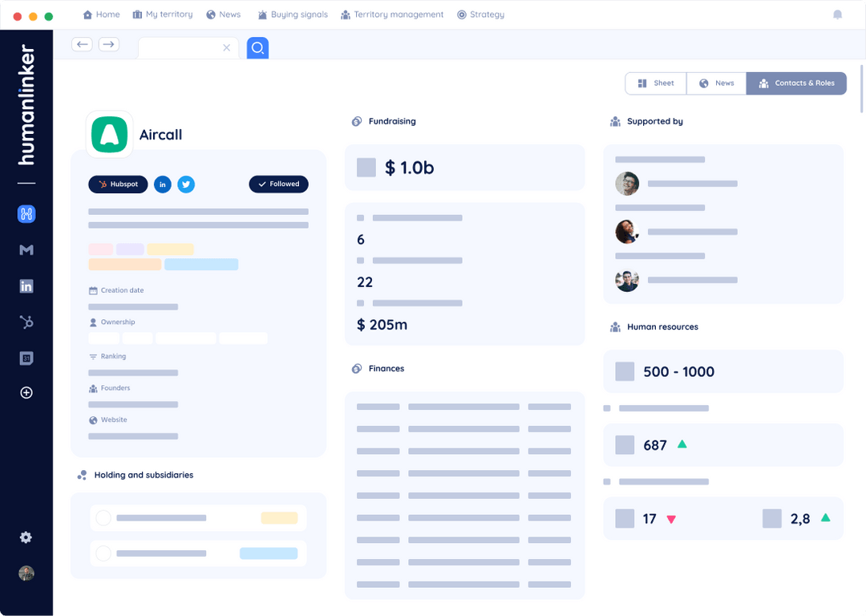This screenshot has height=616, width=866.
Task: Open Buying signals from the top menu
Action: [293, 14]
